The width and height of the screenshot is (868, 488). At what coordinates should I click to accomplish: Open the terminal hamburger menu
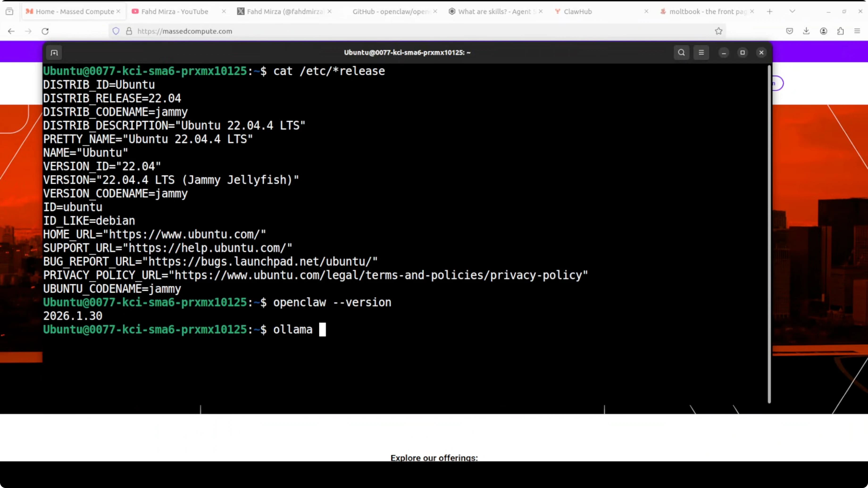point(701,53)
